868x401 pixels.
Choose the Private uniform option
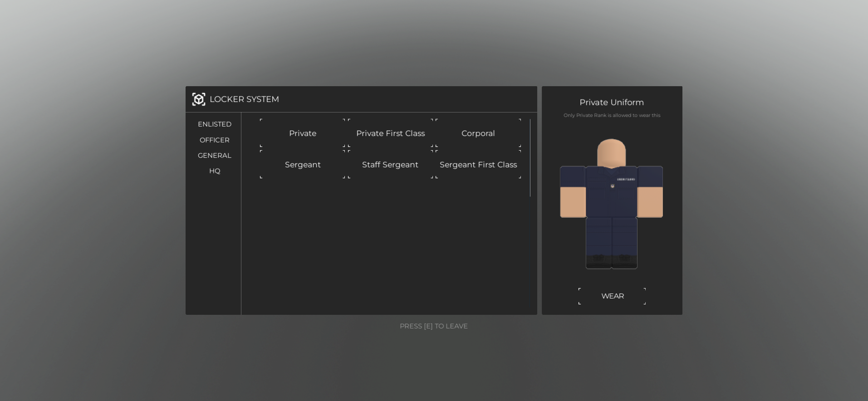point(303,133)
